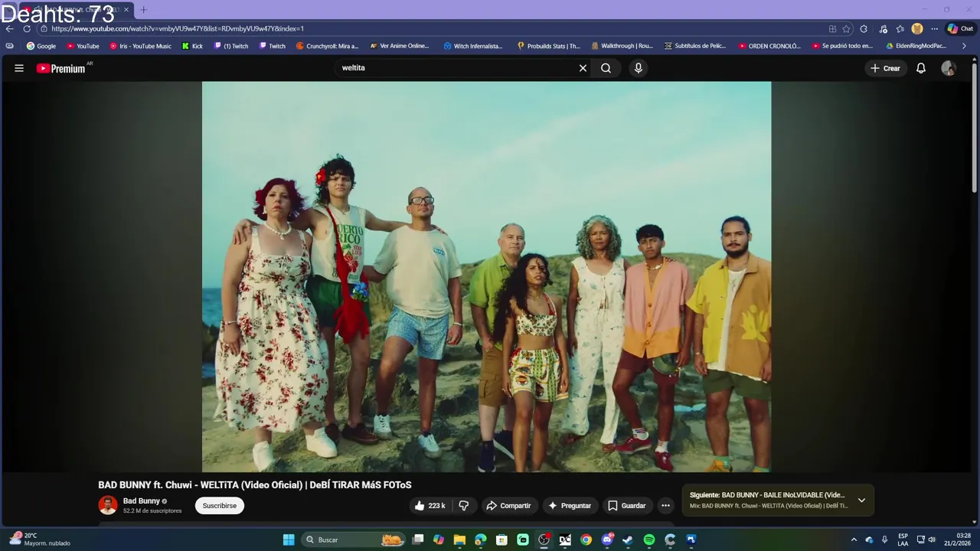The image size is (980, 551).
Task: Open the media control music icon
Action: 883,28
